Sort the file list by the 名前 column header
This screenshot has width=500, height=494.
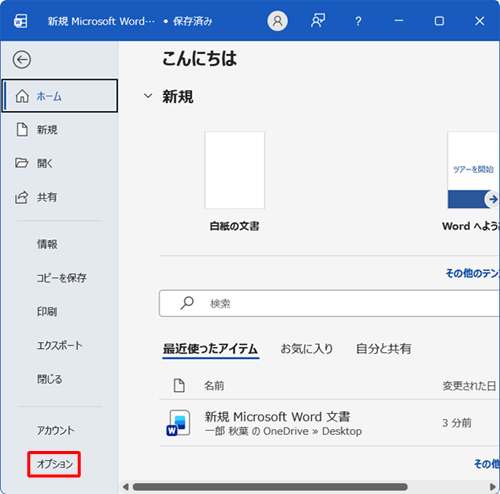[214, 386]
